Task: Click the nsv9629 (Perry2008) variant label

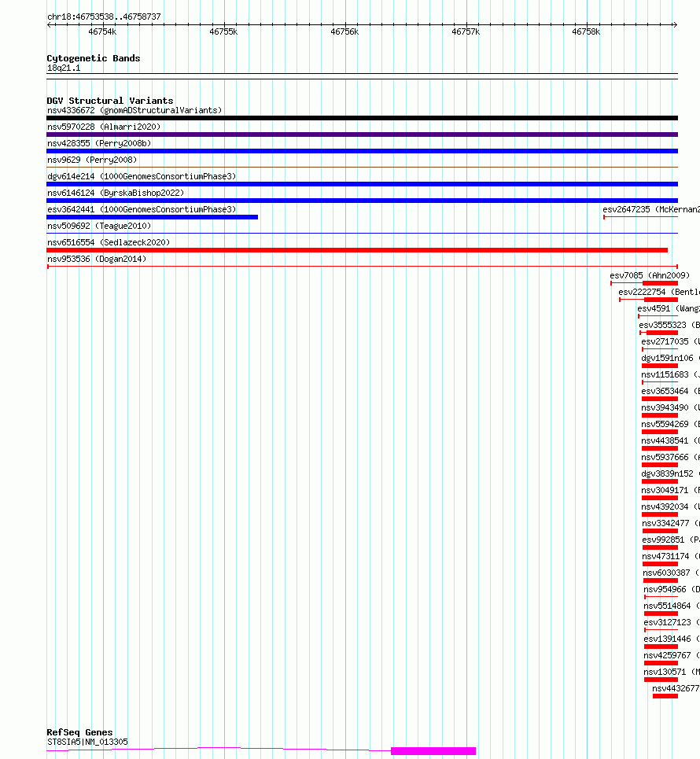Action: (92, 160)
